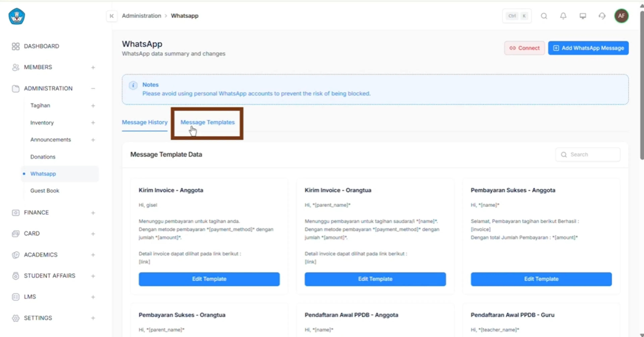Switch to the Message Templates tab
Screen dimensions: 644x337
pos(207,122)
